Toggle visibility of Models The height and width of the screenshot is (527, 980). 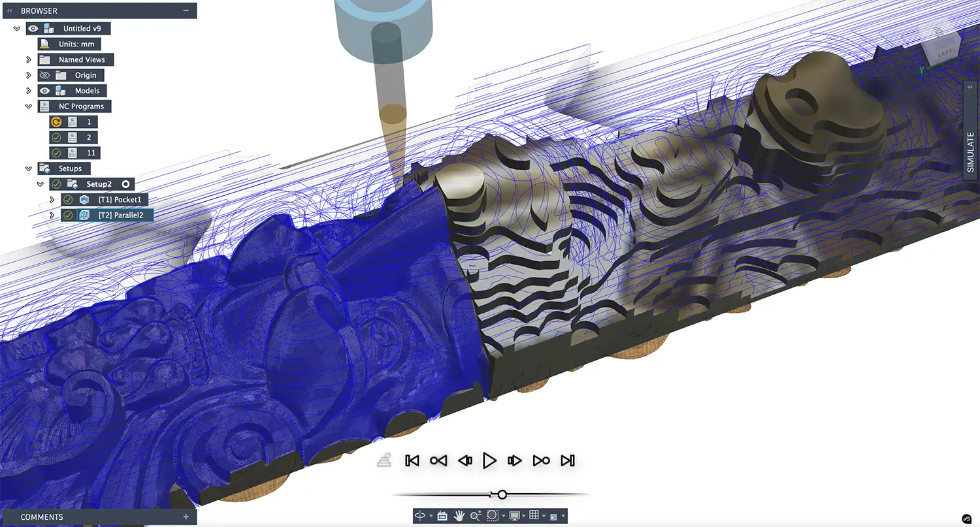[x=44, y=91]
